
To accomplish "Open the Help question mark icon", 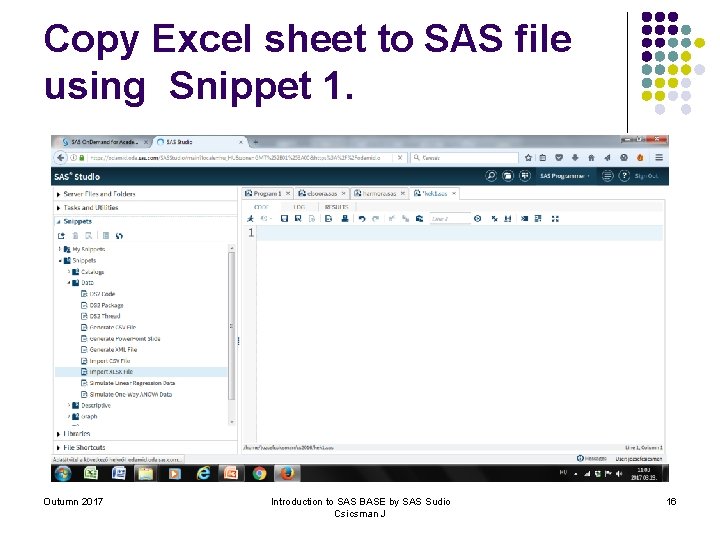I will click(x=624, y=176).
